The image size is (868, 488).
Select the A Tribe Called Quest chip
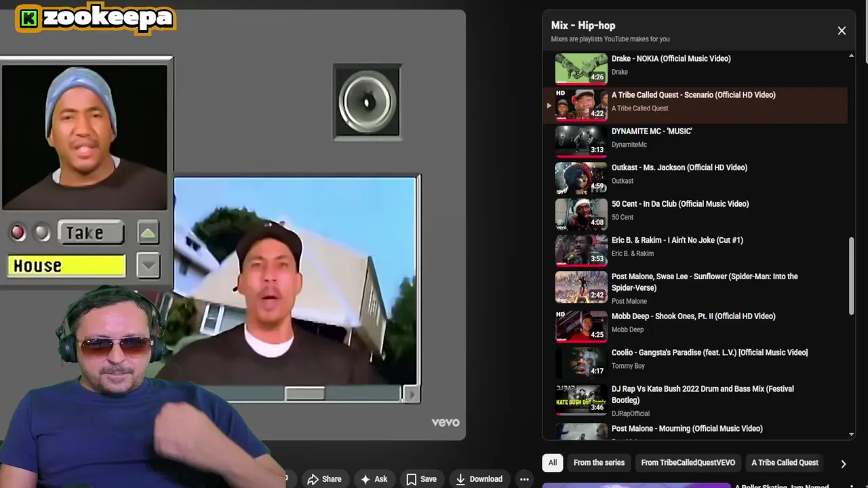[x=785, y=463]
